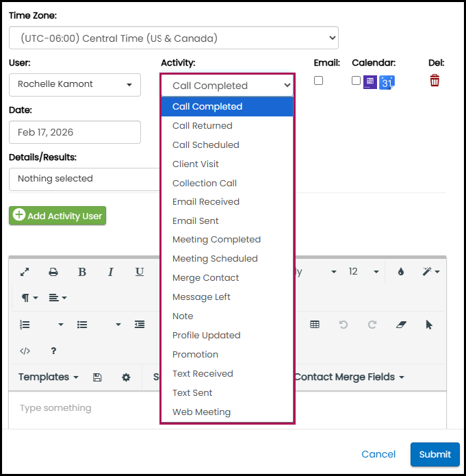
Task: Click the Google Calendar 31 icon
Action: click(x=387, y=82)
